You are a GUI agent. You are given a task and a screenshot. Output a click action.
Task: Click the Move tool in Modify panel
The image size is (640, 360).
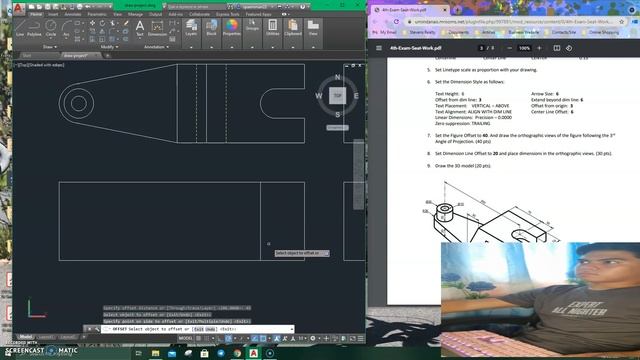(92, 23)
